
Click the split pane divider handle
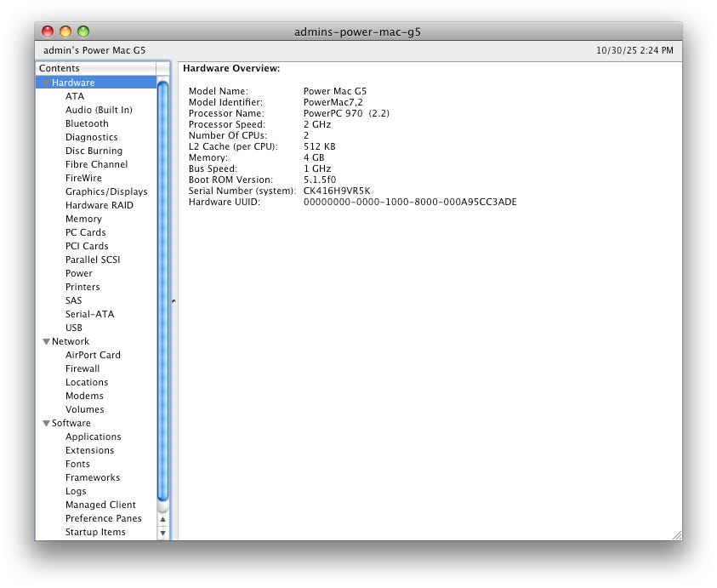click(x=174, y=301)
